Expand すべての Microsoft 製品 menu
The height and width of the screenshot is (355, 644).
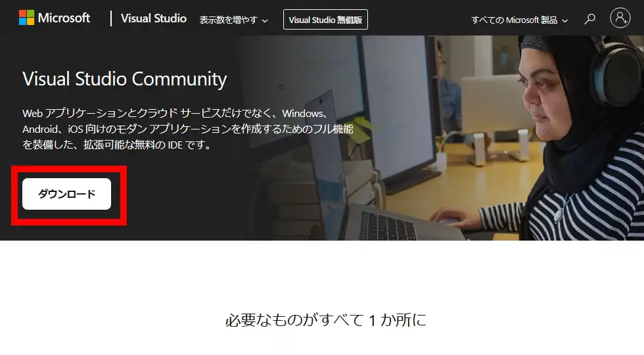click(520, 20)
